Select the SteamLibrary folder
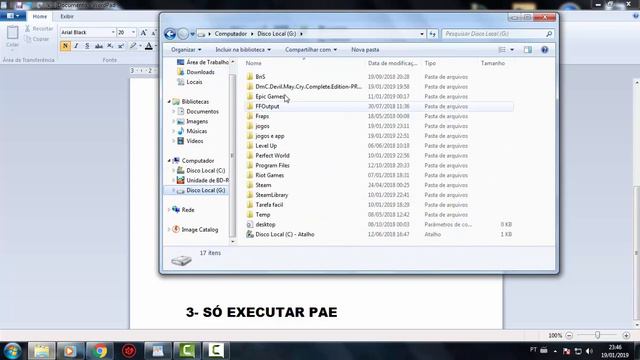This screenshot has width=640, height=360. [272, 195]
